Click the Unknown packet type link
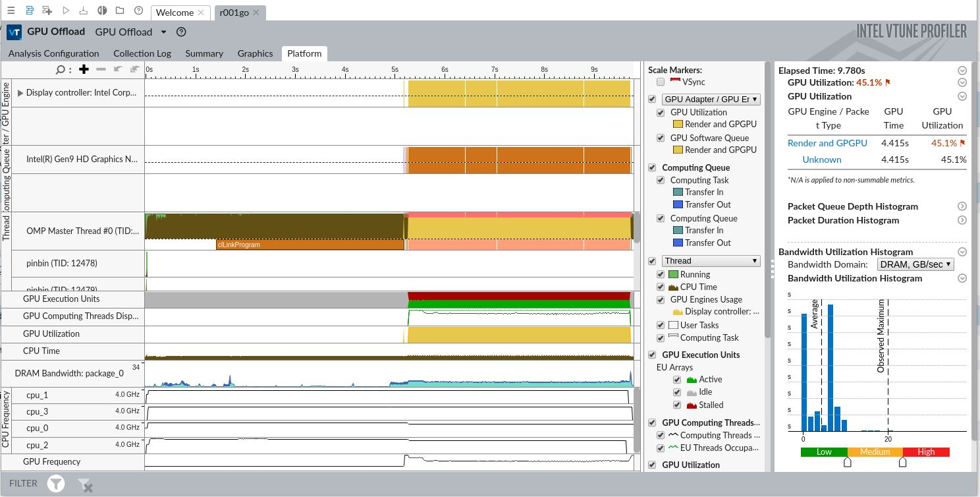The width and height of the screenshot is (980, 497). click(x=821, y=160)
